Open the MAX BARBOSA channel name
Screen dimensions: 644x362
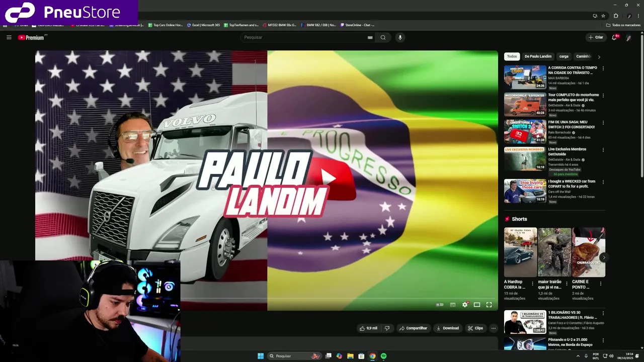click(x=558, y=78)
